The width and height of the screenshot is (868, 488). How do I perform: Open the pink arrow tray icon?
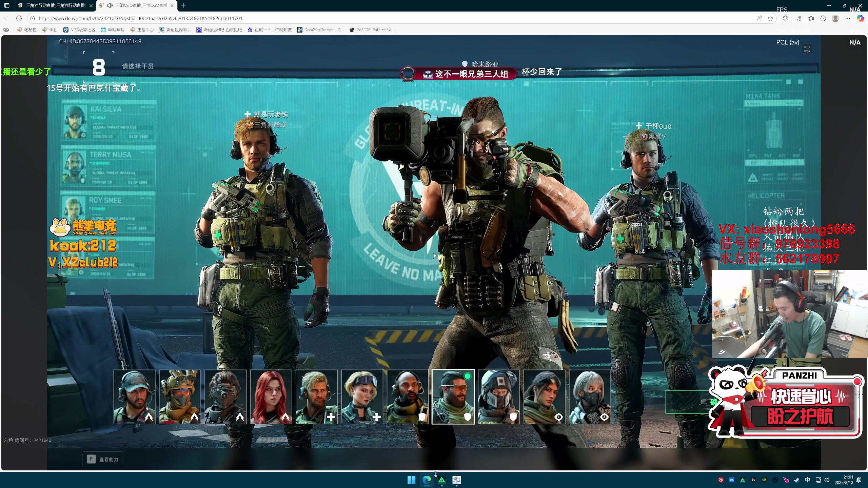point(786,480)
